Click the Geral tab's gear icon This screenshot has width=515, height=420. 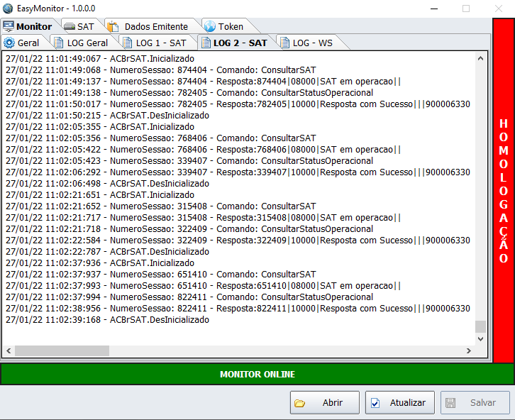[x=9, y=43]
